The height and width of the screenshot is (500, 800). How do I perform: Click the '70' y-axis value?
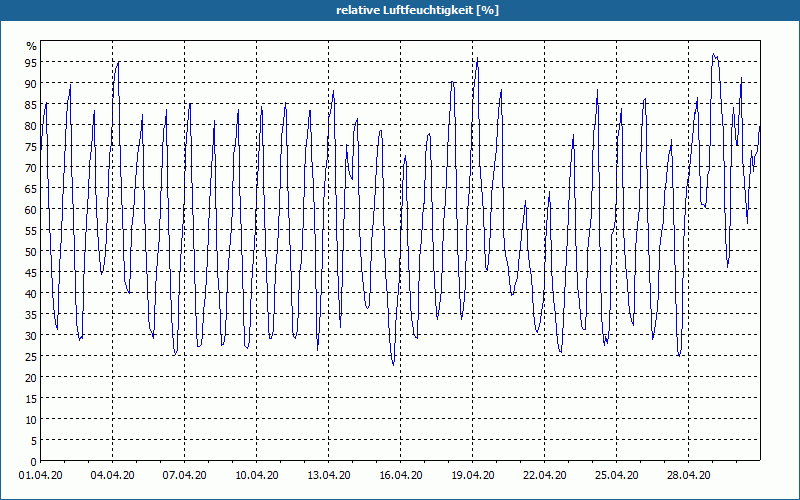coord(32,168)
